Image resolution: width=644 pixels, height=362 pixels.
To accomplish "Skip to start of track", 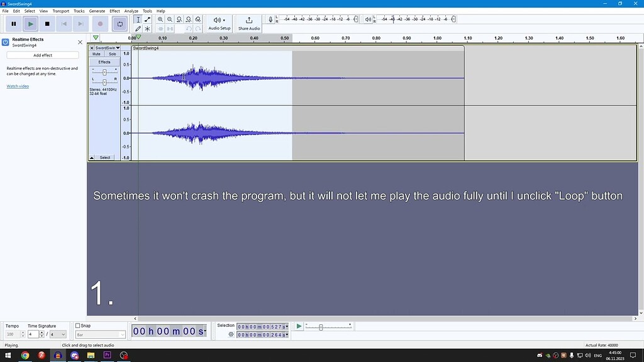I will (x=64, y=24).
